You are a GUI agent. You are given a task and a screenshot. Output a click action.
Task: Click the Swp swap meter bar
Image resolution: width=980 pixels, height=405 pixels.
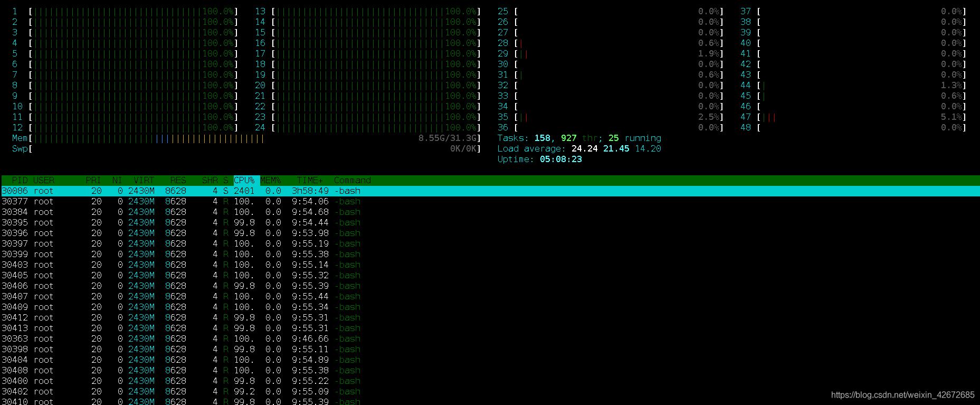[x=246, y=149]
